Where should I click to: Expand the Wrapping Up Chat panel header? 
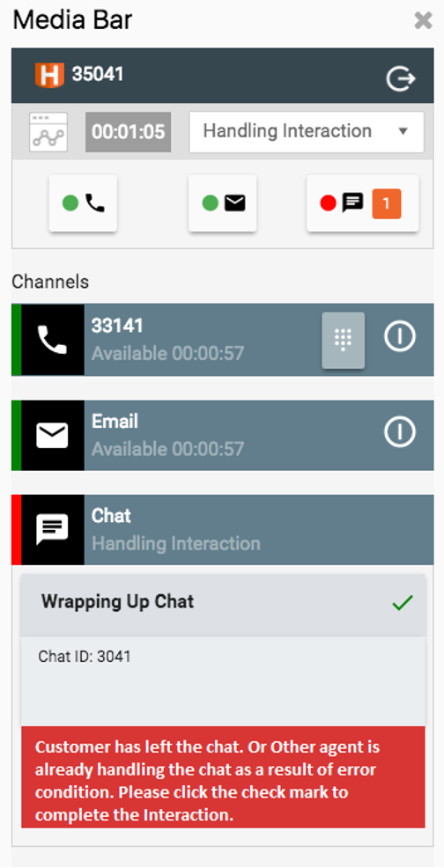[223, 602]
